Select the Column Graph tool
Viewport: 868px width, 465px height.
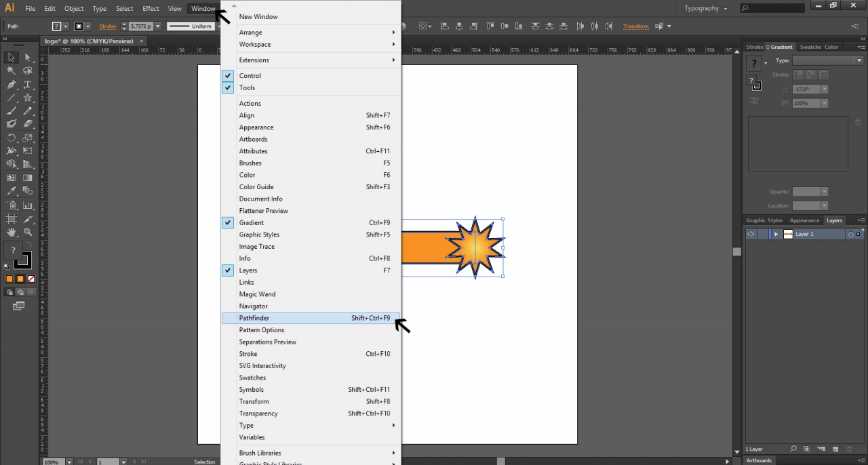28,205
